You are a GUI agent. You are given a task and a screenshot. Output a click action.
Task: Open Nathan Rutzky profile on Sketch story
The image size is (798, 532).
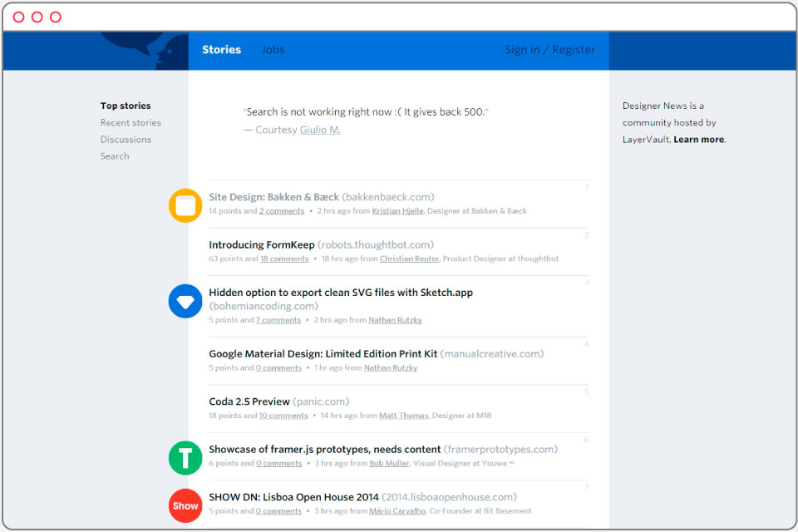pyautogui.click(x=396, y=320)
